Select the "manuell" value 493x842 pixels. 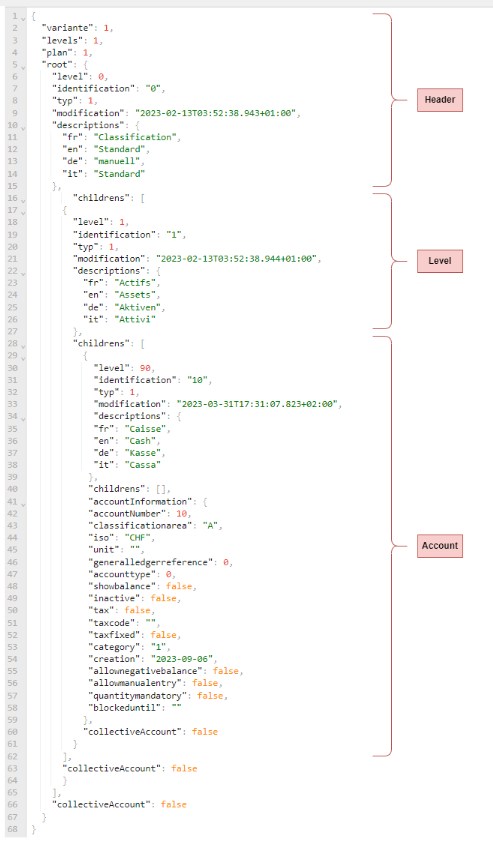tap(117, 161)
